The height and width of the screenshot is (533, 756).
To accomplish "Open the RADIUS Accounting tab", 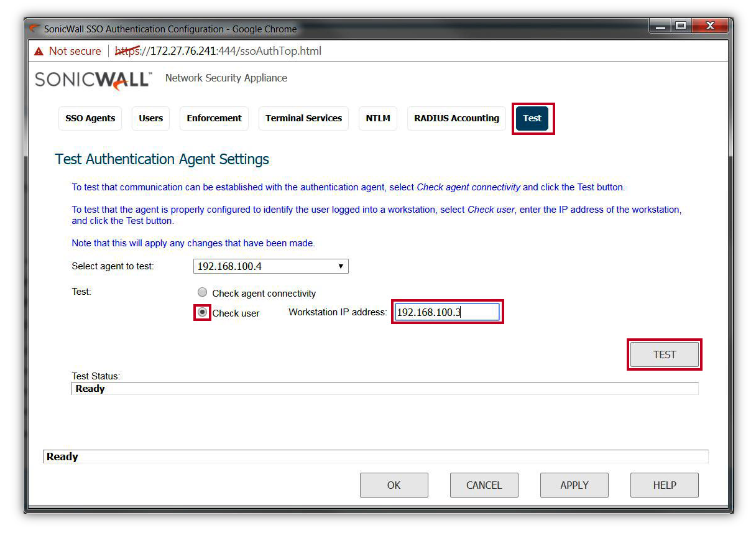I will pos(456,118).
